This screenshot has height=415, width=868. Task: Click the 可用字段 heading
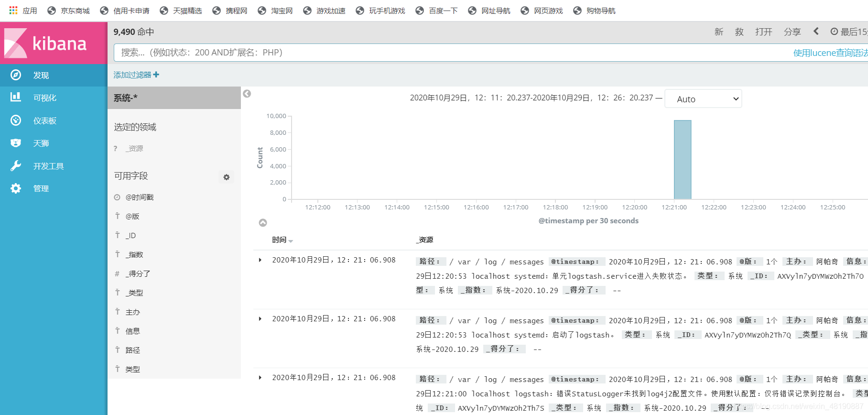pyautogui.click(x=131, y=176)
